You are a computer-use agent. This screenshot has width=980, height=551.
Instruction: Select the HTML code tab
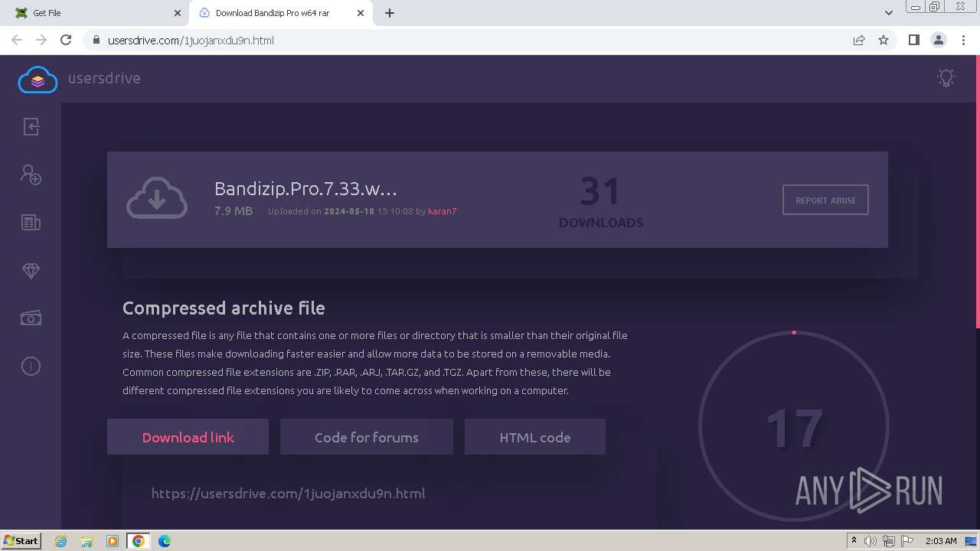click(x=535, y=437)
